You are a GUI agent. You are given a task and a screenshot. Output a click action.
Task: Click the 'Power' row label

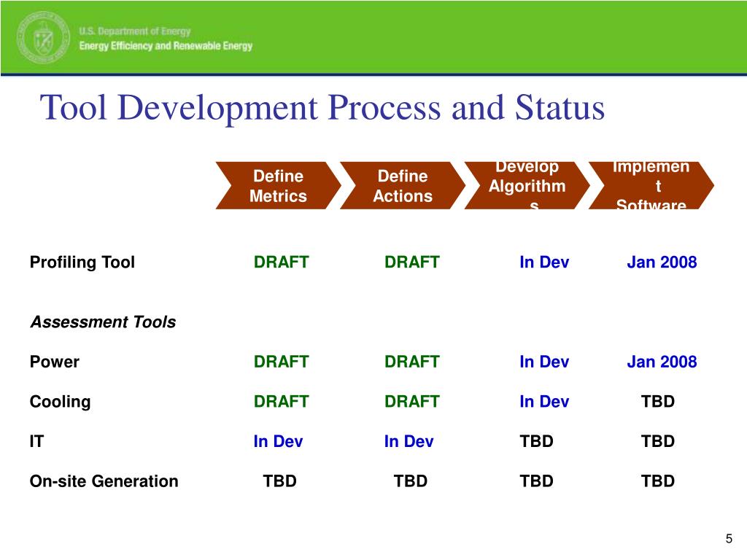point(54,362)
